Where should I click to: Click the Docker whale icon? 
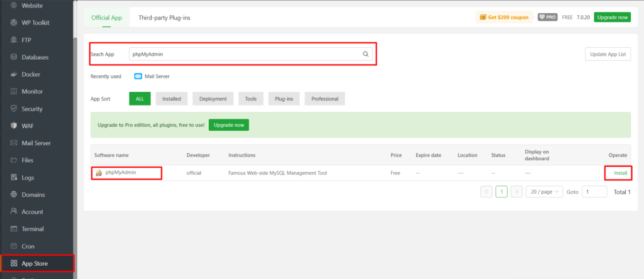(x=14, y=74)
